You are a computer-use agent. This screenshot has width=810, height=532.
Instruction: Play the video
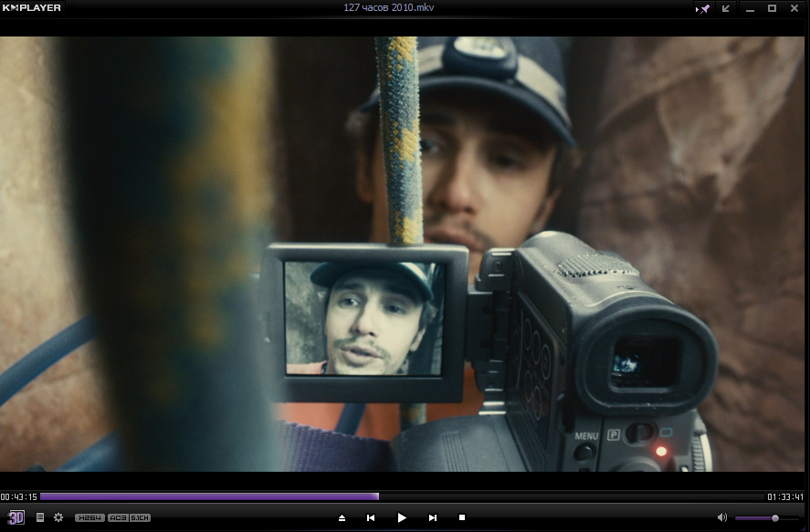pyautogui.click(x=402, y=517)
